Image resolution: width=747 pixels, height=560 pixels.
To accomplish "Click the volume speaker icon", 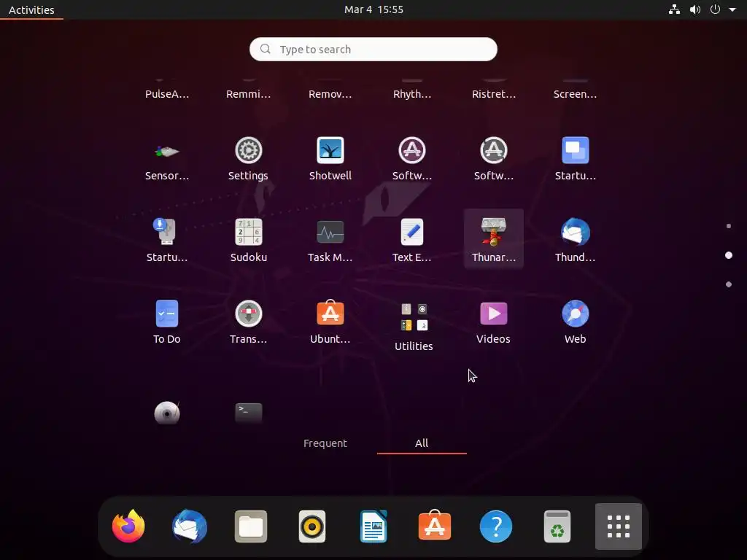I will pyautogui.click(x=695, y=9).
